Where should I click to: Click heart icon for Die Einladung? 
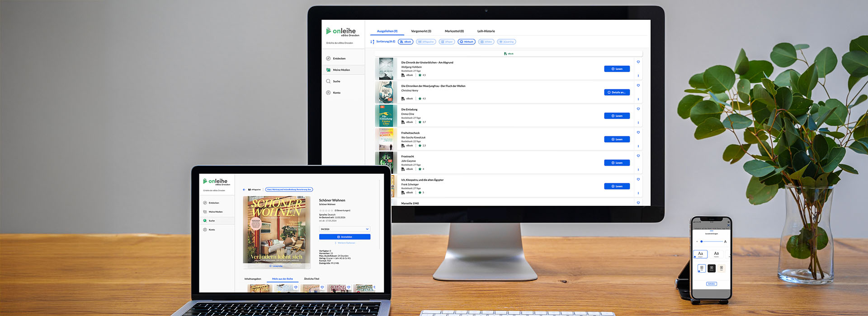point(638,109)
